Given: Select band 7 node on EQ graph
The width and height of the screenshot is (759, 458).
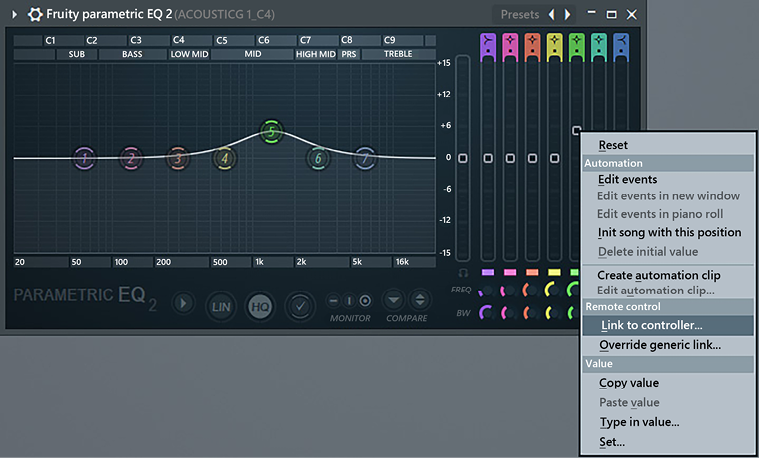Looking at the screenshot, I should [365, 158].
